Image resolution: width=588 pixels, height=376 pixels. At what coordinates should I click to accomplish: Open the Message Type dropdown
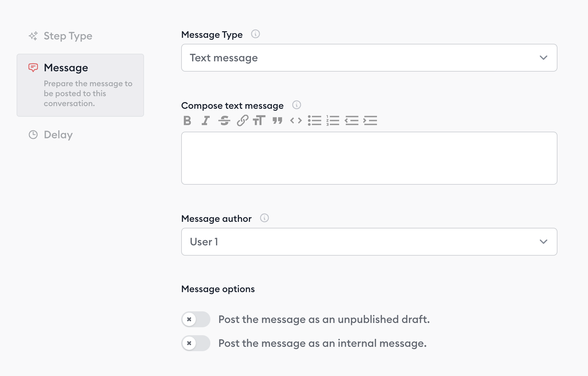(x=369, y=58)
